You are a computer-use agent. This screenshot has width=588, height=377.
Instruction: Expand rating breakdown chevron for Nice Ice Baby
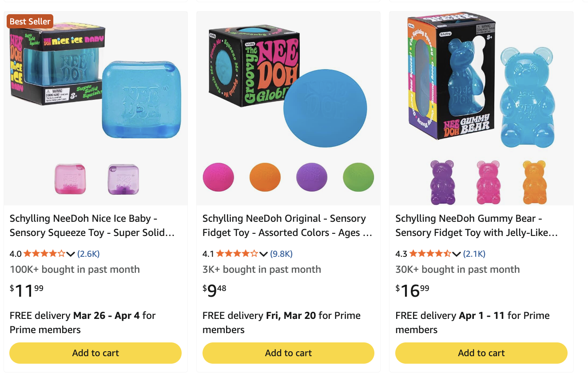pyautogui.click(x=71, y=254)
